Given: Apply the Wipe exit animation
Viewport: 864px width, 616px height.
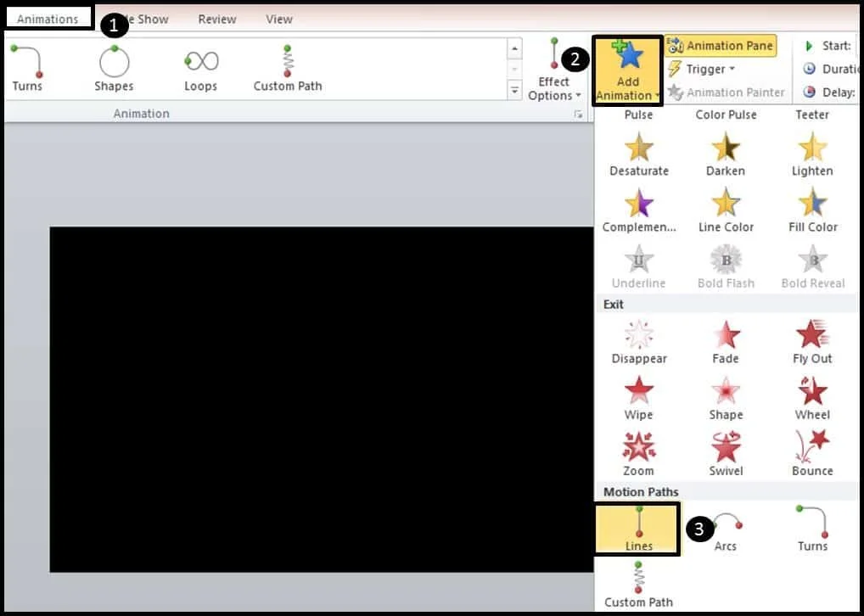Looking at the screenshot, I should point(639,399).
